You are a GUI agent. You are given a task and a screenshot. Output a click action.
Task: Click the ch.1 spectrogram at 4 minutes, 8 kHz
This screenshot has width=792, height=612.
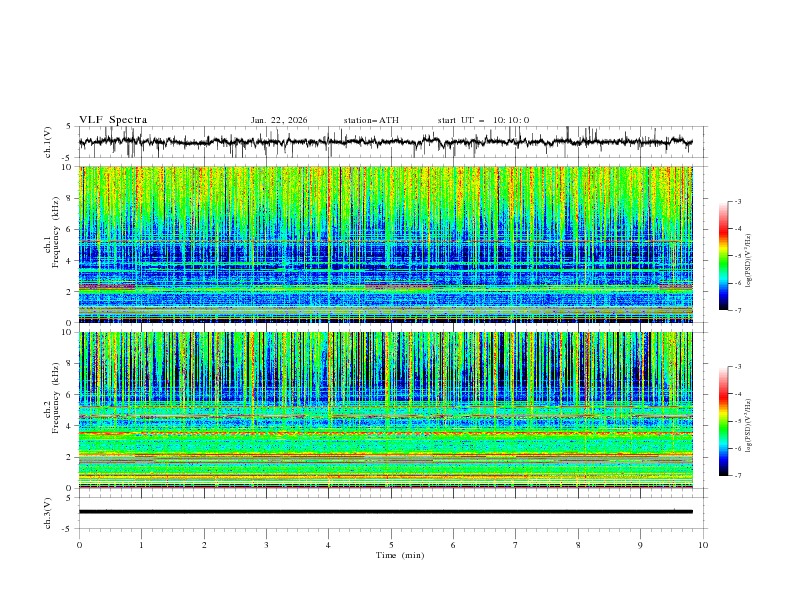[328, 198]
